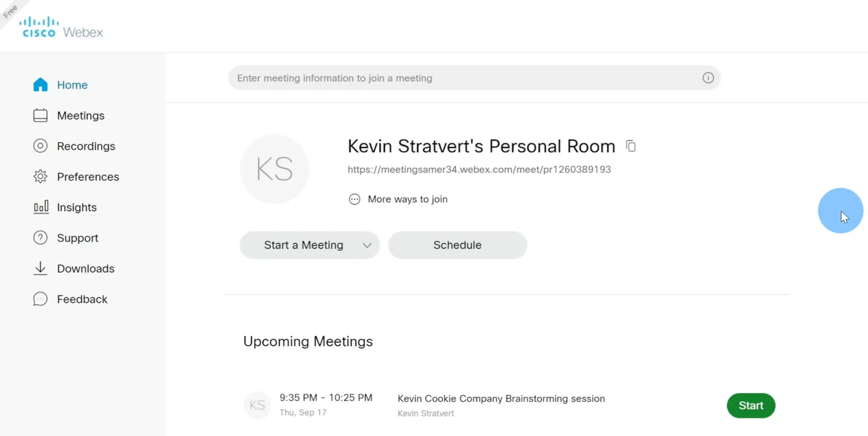The height and width of the screenshot is (436, 868).
Task: Select Insights in sidebar menu
Action: pos(77,207)
